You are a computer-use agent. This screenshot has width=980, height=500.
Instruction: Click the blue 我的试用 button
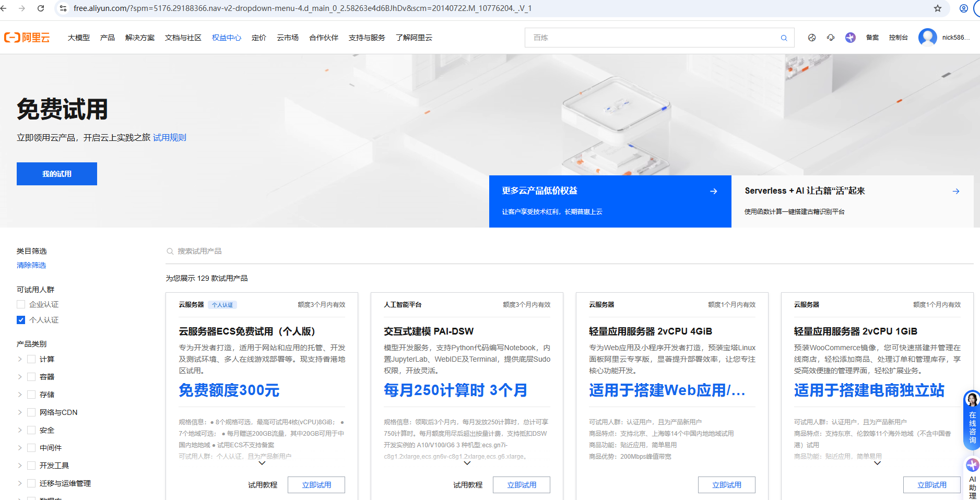tap(57, 174)
